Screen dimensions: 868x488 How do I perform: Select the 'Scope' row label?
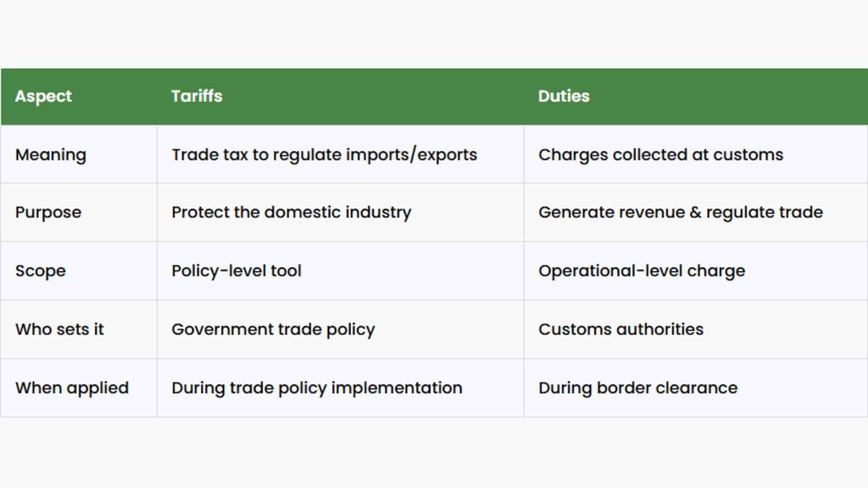tap(41, 271)
